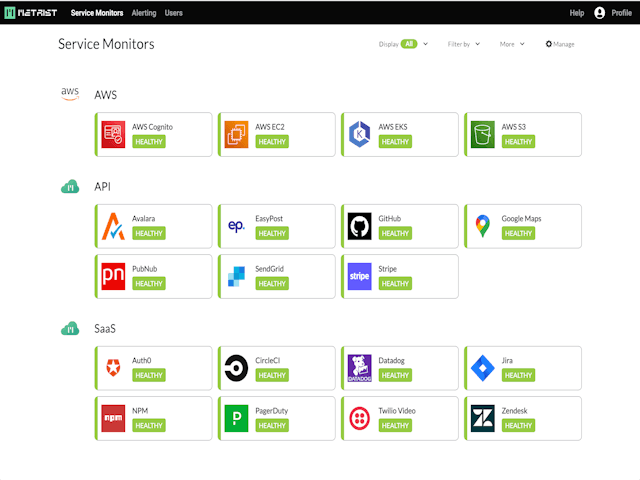The image size is (640, 480).
Task: Click the Auth0 shield icon
Action: [113, 368]
